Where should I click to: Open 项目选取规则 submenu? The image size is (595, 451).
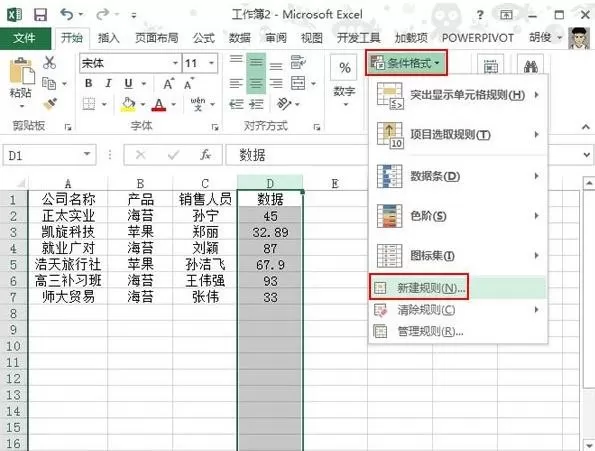(x=458, y=135)
